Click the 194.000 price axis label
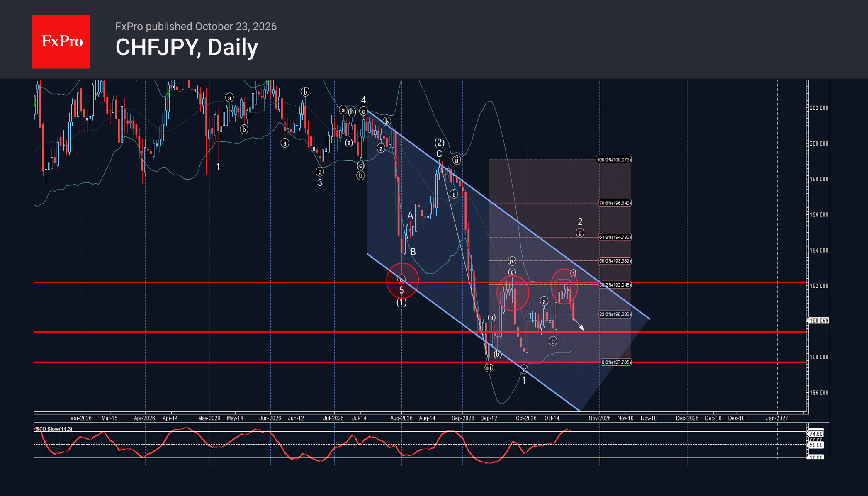868x496 pixels. click(x=819, y=250)
